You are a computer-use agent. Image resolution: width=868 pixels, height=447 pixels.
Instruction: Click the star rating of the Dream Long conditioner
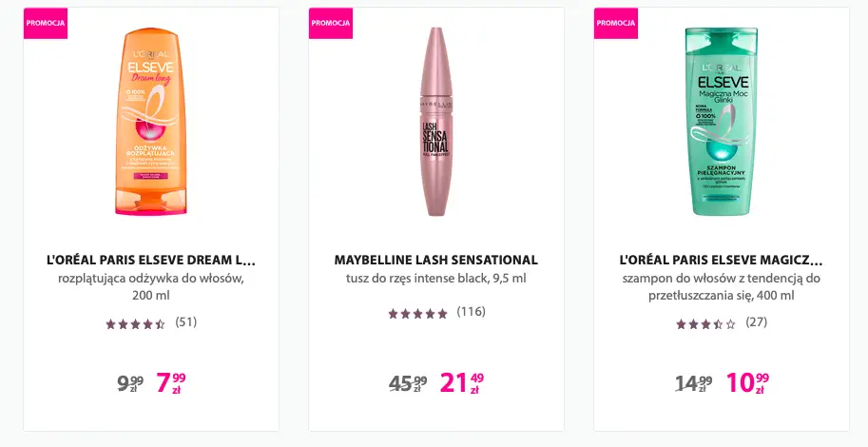135,323
